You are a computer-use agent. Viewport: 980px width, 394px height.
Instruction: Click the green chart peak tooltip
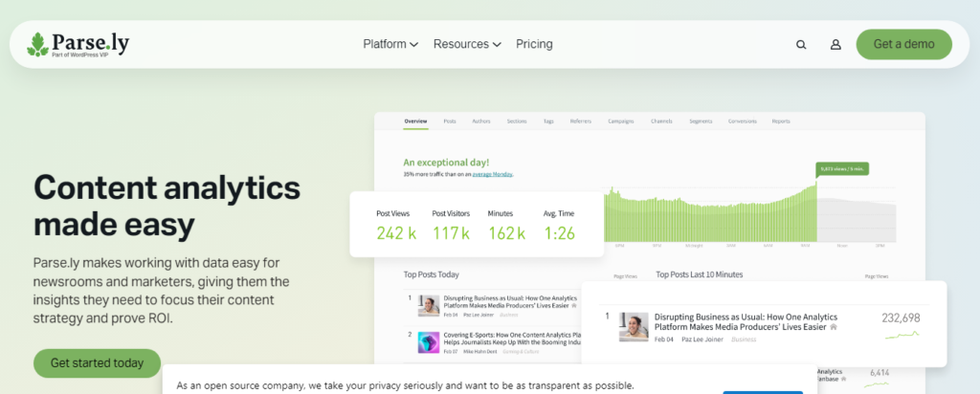842,168
